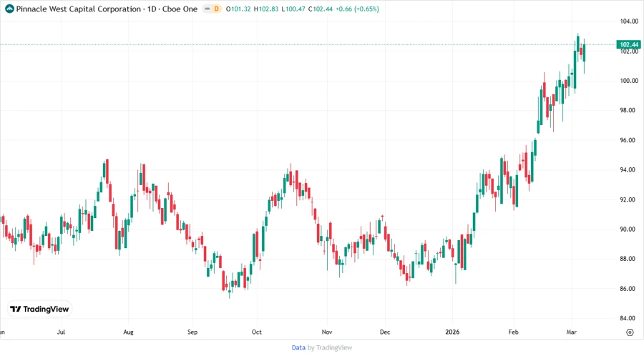Click the L100.47 low value
This screenshot has width=644, height=356.
293,9
